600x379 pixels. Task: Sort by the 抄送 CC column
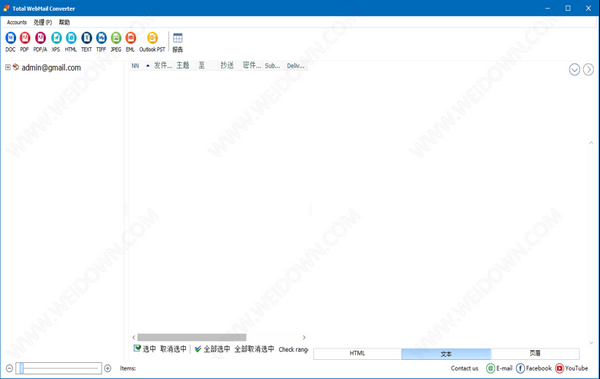click(x=230, y=66)
